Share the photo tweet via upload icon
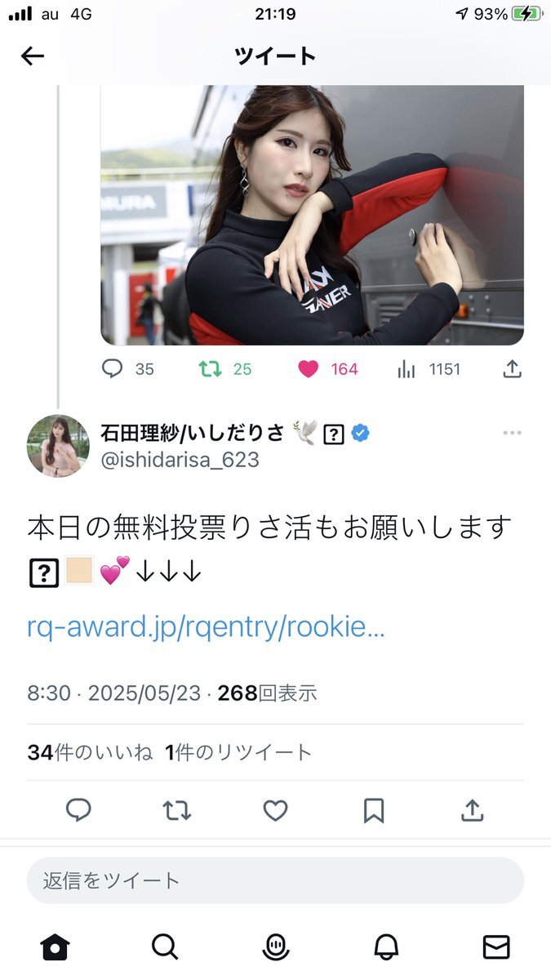Screen dimensions: 551x980 tap(512, 369)
